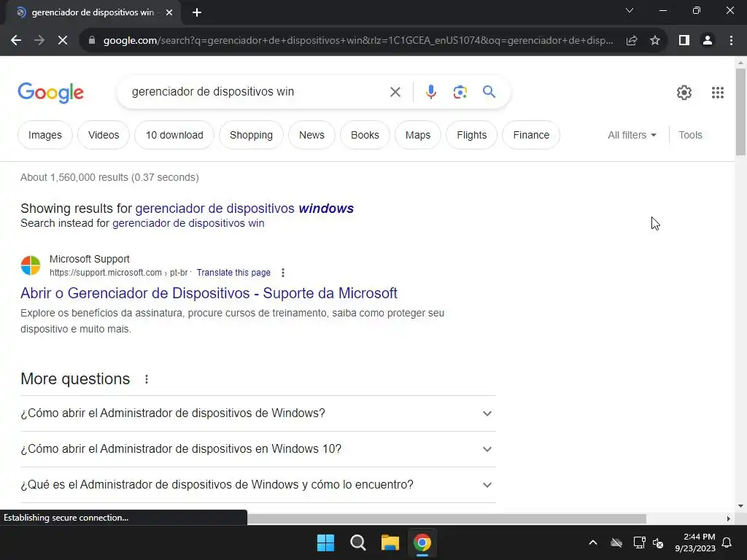Stop loading the page
The height and width of the screenshot is (560, 747).
pos(63,41)
